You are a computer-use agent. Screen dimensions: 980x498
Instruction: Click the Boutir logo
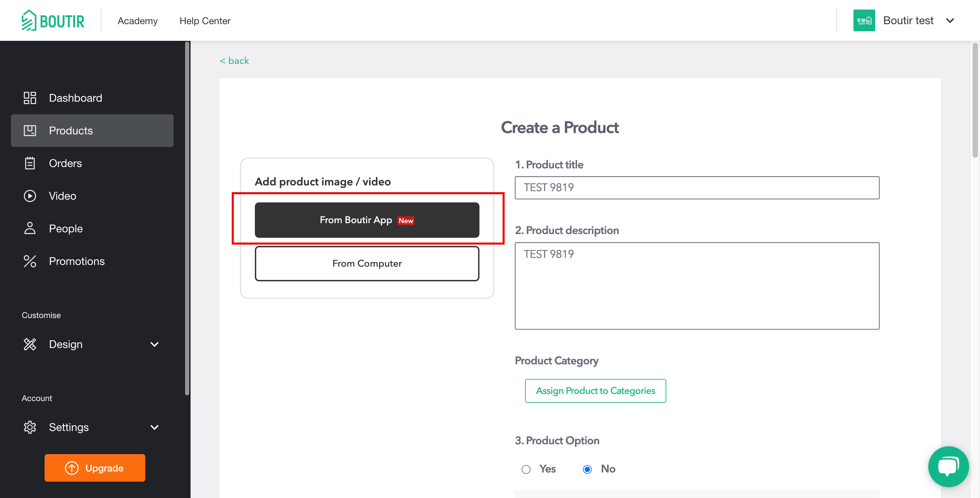[x=53, y=20]
